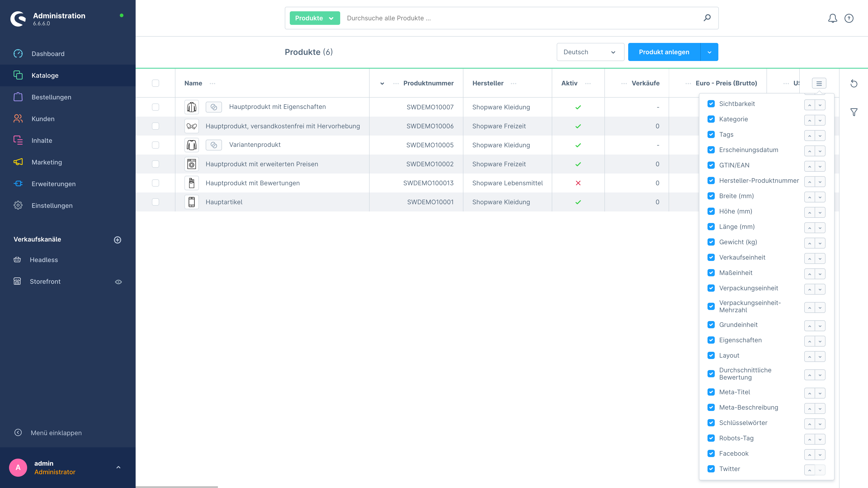Screen dimensions: 868x488
Task: Click the Marketing sidebar icon
Action: coord(18,162)
